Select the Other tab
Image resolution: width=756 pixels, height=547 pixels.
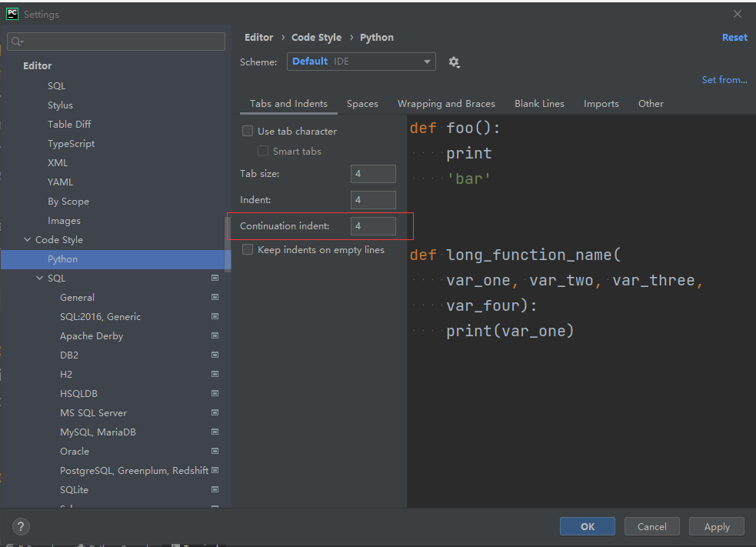[651, 104]
